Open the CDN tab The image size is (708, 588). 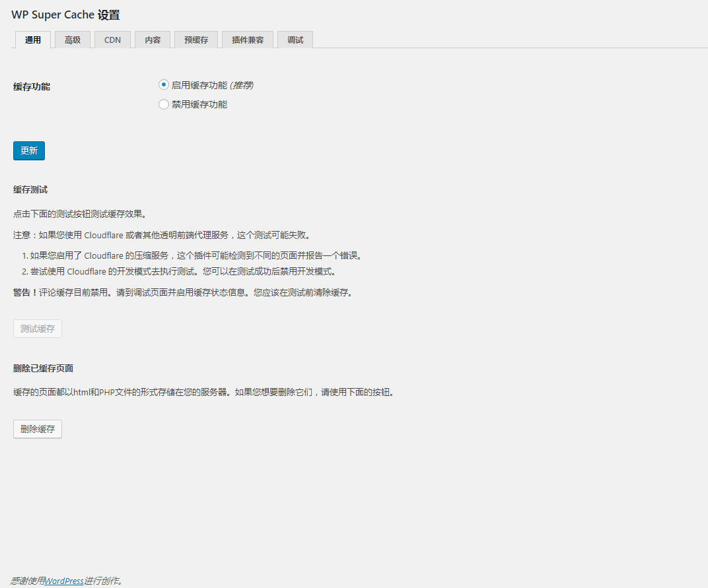(112, 40)
